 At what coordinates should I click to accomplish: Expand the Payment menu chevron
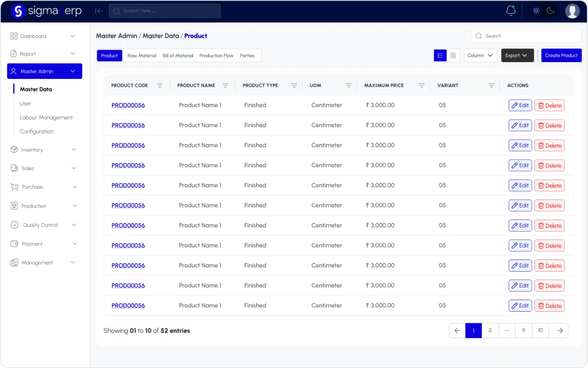pyautogui.click(x=75, y=244)
